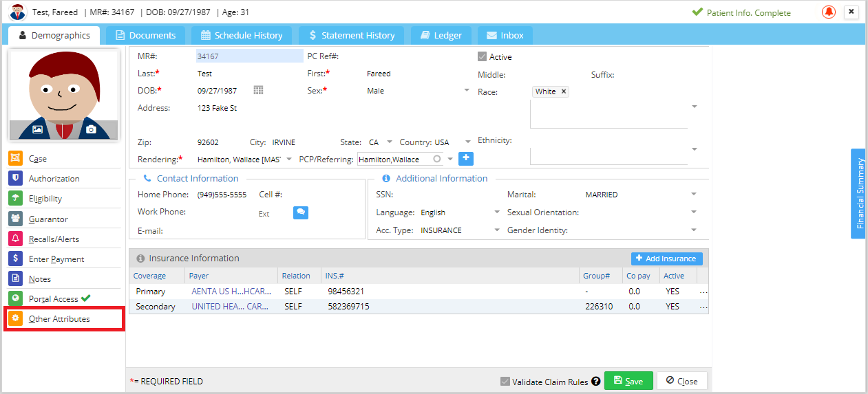The height and width of the screenshot is (394, 868).
Task: Open the Marital status dropdown
Action: point(694,195)
